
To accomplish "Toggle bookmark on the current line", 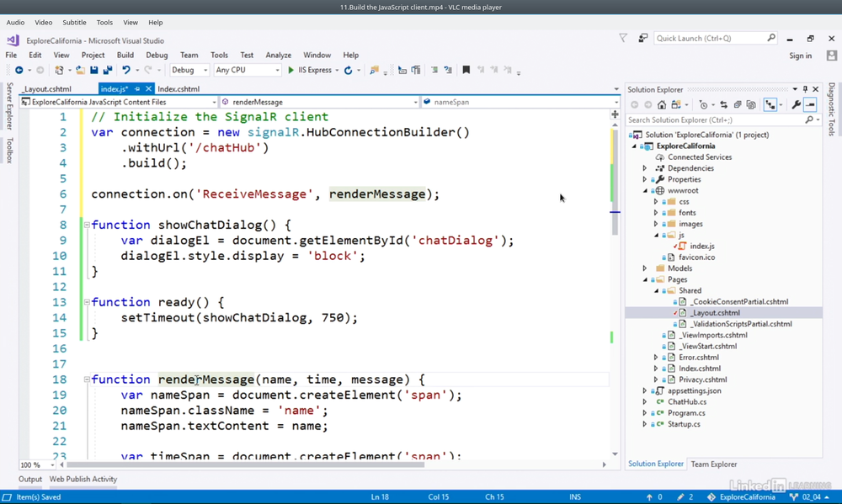I will tap(466, 71).
